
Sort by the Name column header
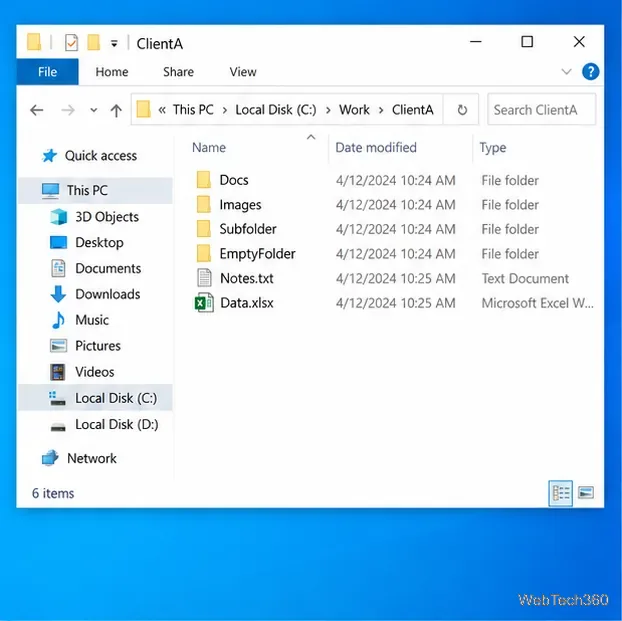coord(209,148)
